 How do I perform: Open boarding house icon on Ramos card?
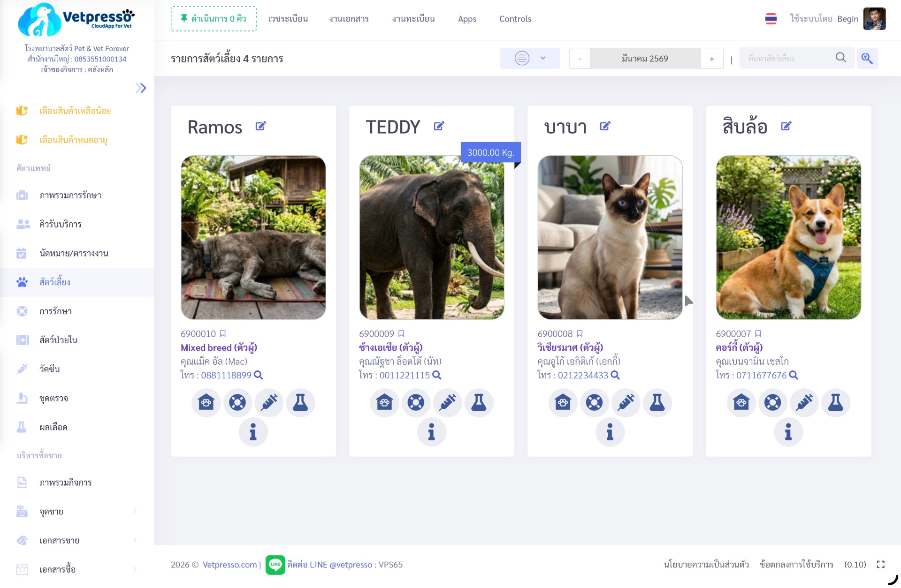coord(206,402)
